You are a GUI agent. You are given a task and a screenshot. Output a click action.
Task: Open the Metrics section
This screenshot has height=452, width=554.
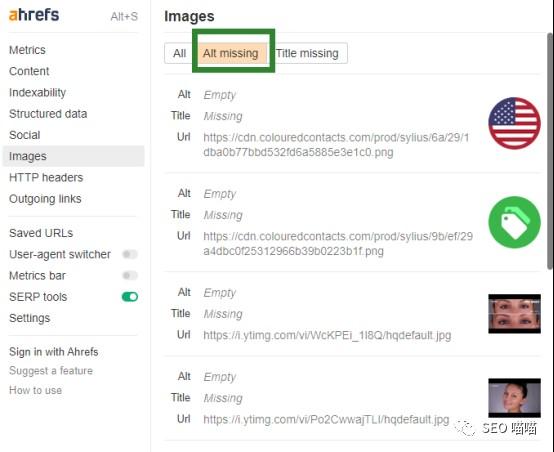(27, 50)
